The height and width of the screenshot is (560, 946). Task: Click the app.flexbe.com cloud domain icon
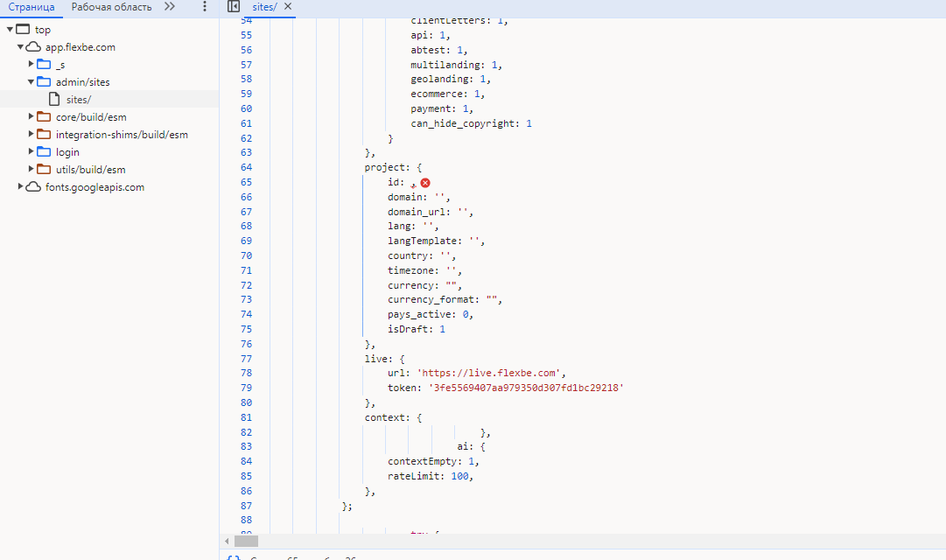(x=33, y=47)
